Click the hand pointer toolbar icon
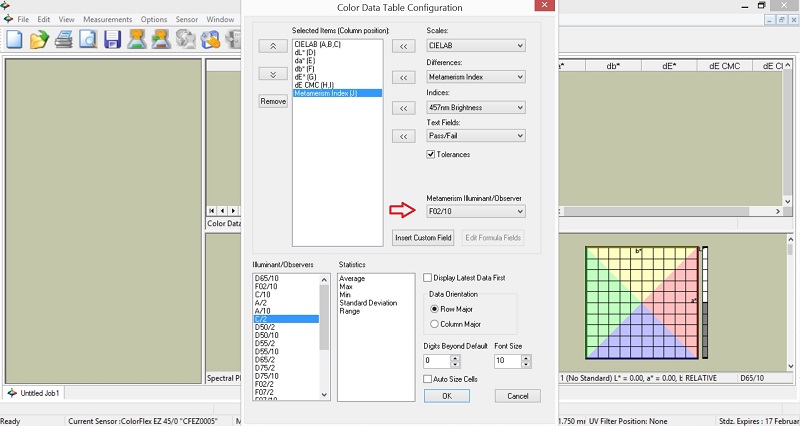This screenshot has height=426, width=800. coord(210,39)
